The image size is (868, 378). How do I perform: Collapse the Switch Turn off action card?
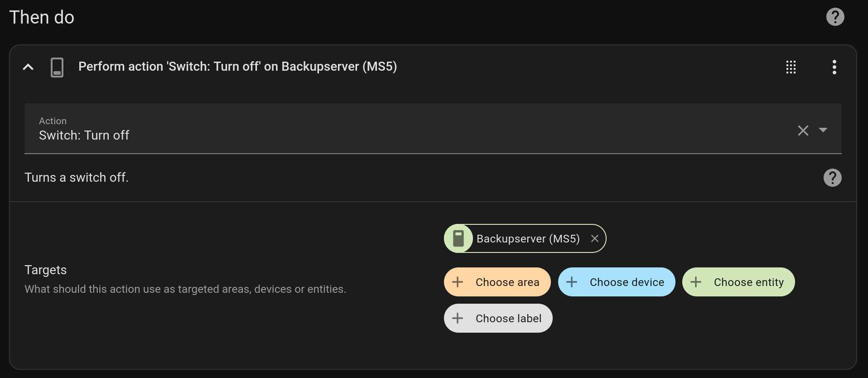(28, 67)
